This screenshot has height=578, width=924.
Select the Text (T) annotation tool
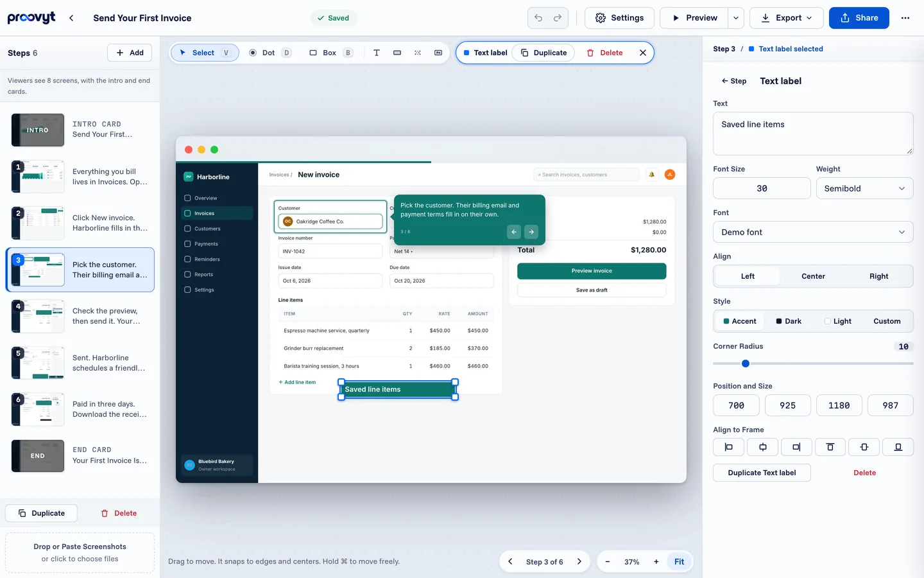pyautogui.click(x=377, y=53)
